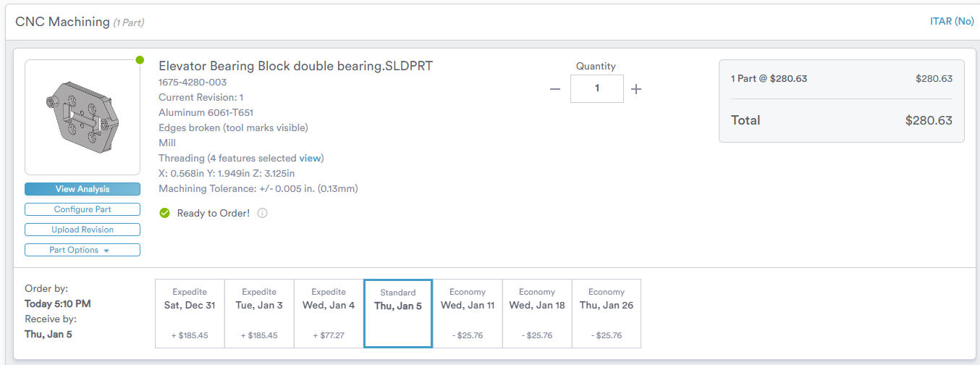
Task: Click the ITAR (No) link
Action: click(x=952, y=22)
